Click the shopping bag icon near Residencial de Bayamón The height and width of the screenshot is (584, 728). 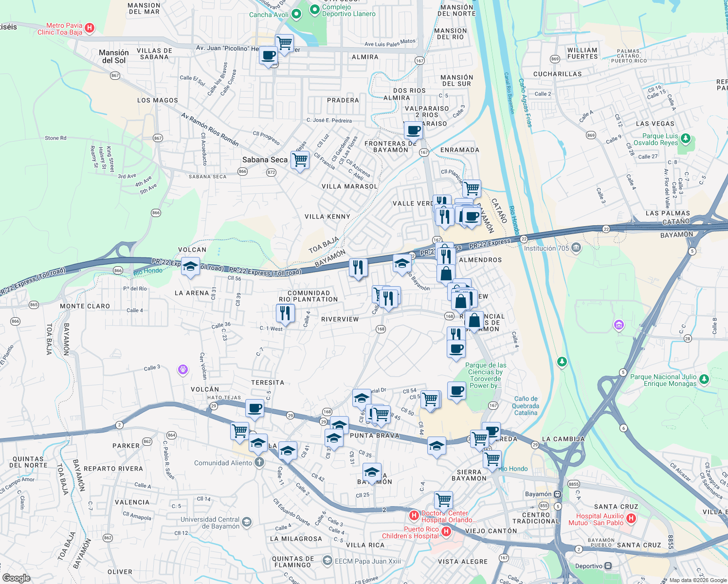(x=473, y=321)
